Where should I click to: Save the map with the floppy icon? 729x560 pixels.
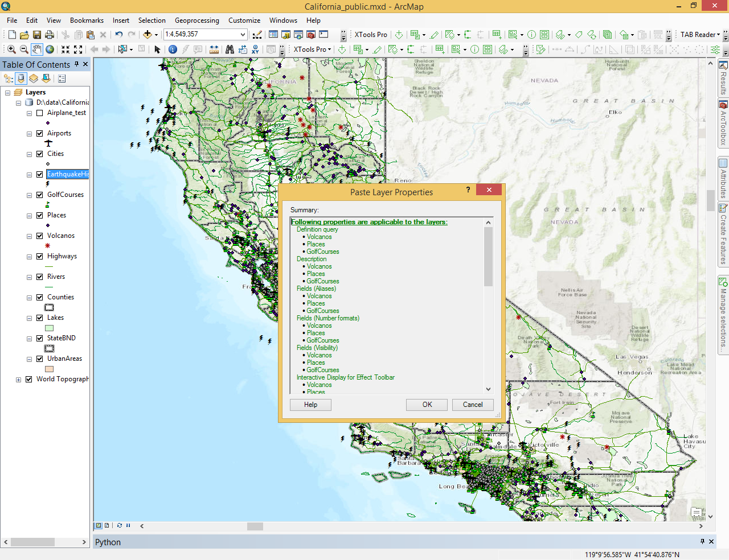[36, 35]
